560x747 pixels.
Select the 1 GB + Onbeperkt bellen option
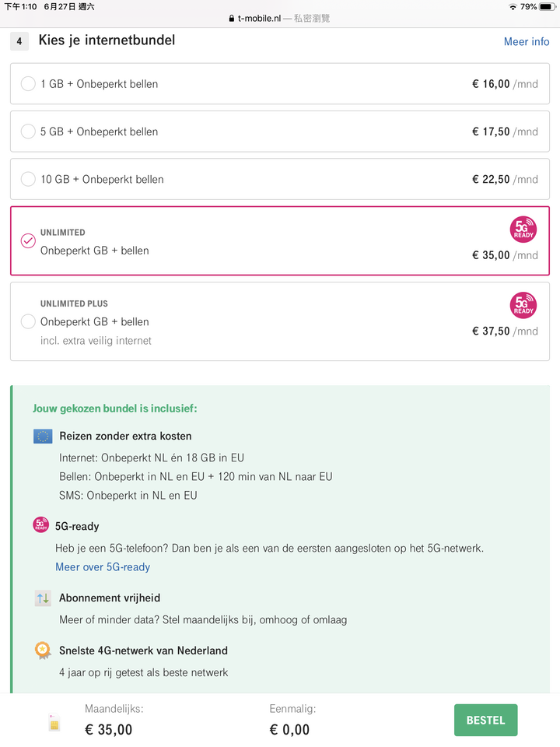tap(280, 84)
